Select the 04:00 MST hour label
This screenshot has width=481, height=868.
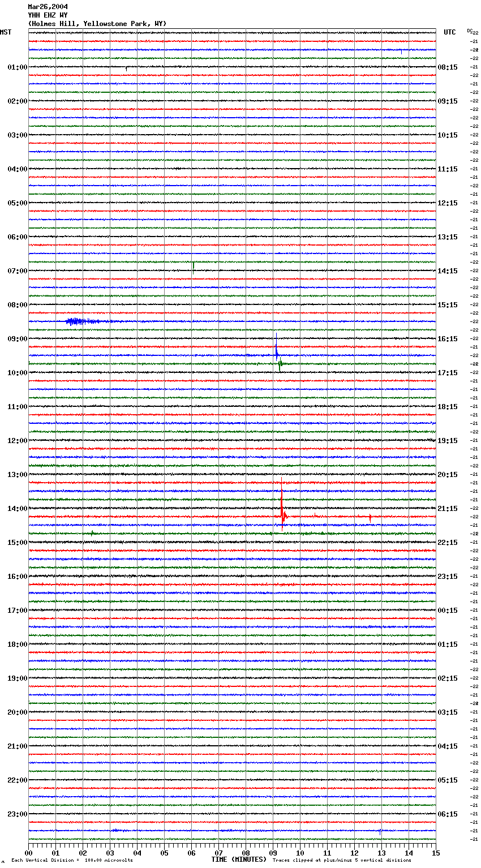[17, 169]
